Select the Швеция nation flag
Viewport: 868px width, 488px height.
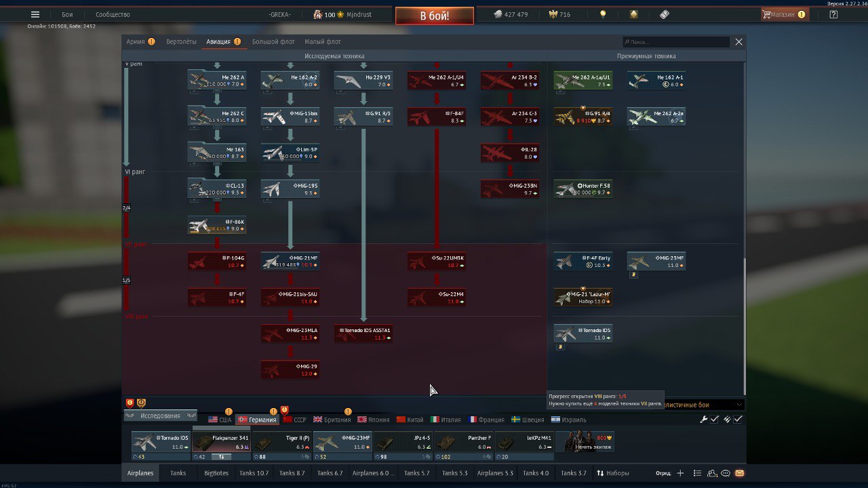[x=528, y=420]
